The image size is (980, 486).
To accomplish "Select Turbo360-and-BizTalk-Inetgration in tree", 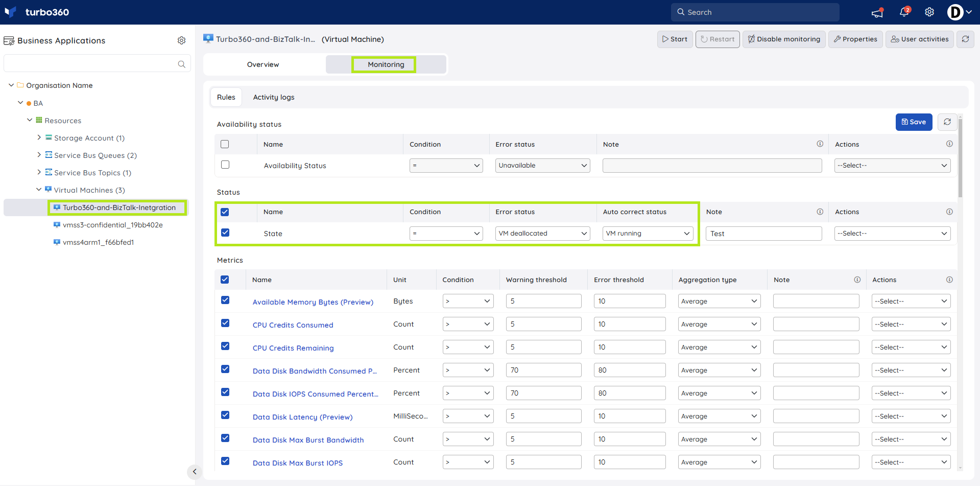I will point(119,207).
